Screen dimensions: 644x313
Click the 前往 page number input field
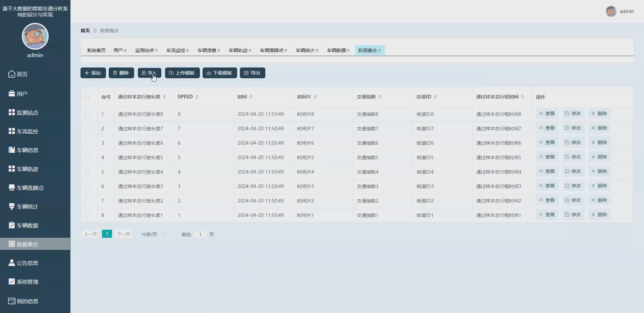(x=200, y=234)
